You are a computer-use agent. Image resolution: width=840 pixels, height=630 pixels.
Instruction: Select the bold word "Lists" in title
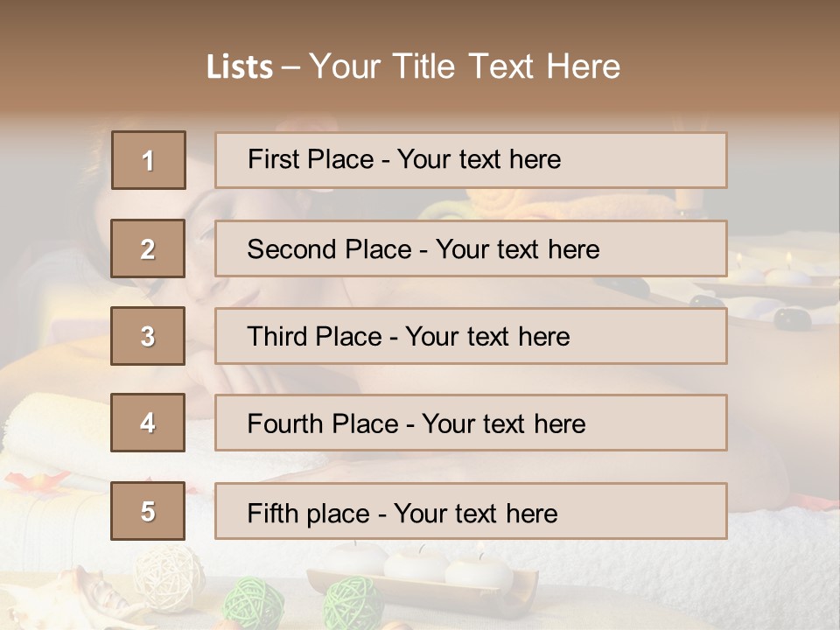(240, 67)
